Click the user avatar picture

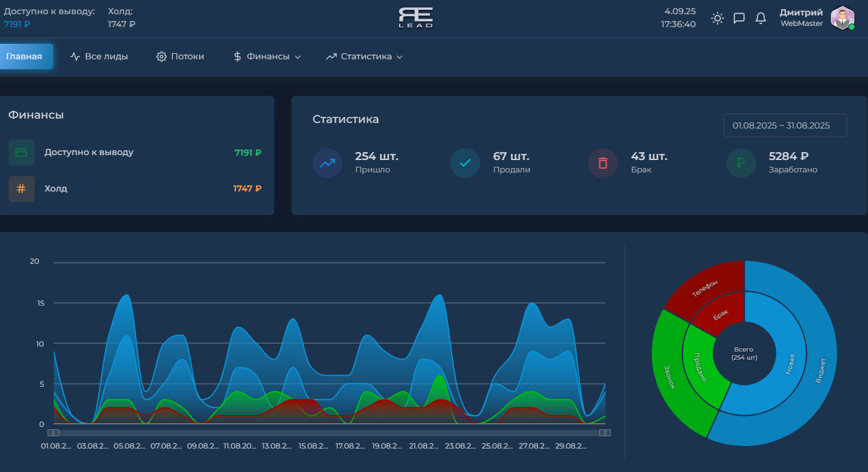(x=842, y=18)
